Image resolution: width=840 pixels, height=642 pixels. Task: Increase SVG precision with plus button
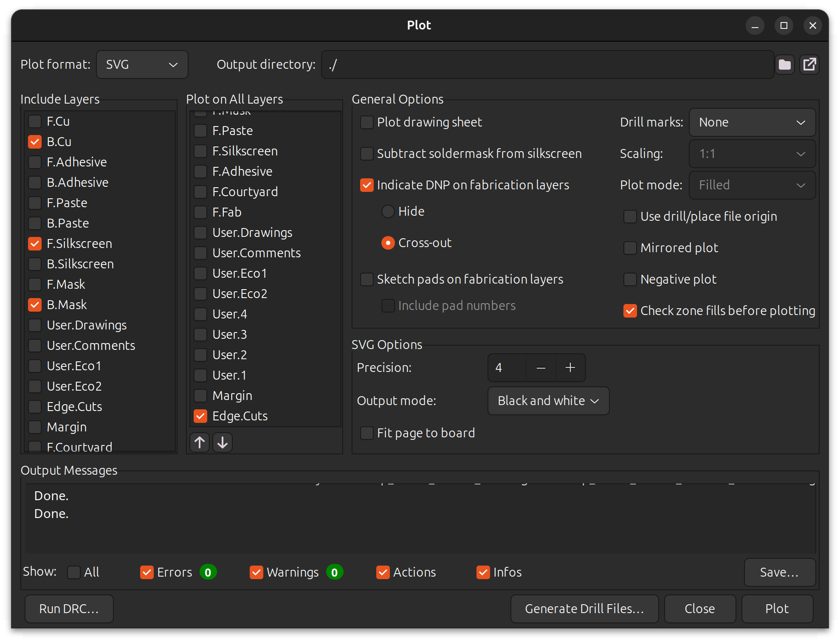tap(570, 368)
